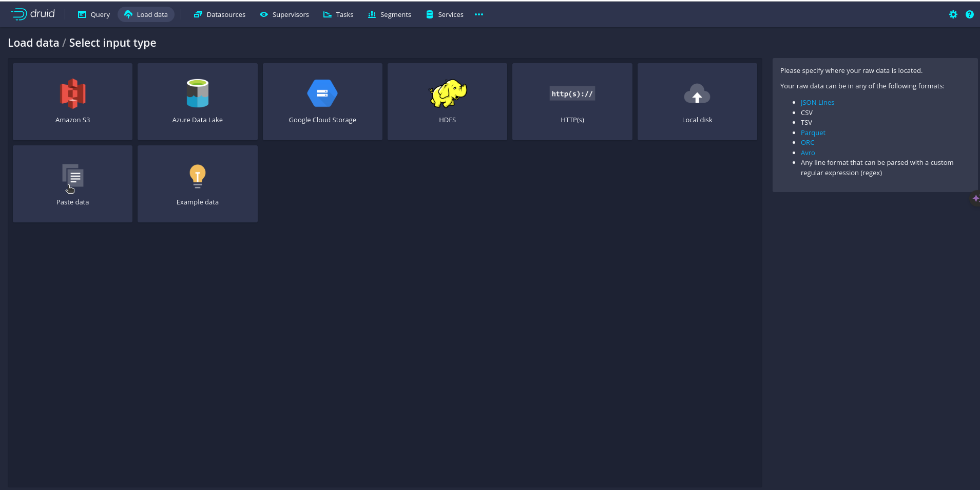
Task: Navigate to the Tasks page
Action: (x=338, y=14)
